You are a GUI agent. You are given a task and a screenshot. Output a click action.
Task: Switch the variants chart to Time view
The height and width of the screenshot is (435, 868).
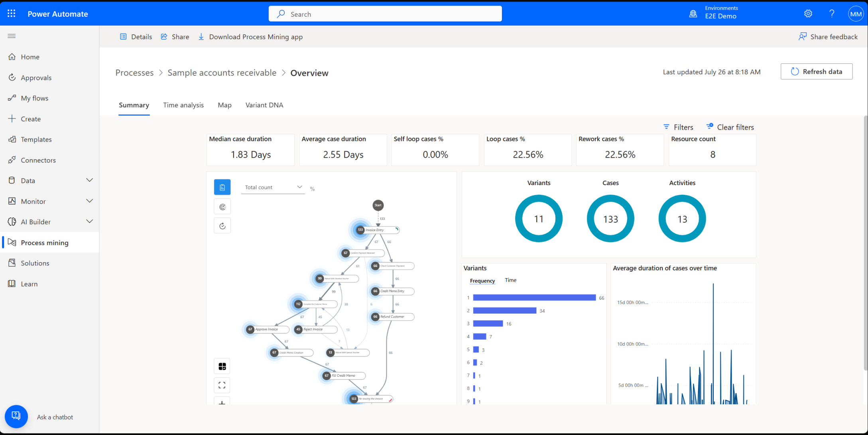click(x=510, y=280)
